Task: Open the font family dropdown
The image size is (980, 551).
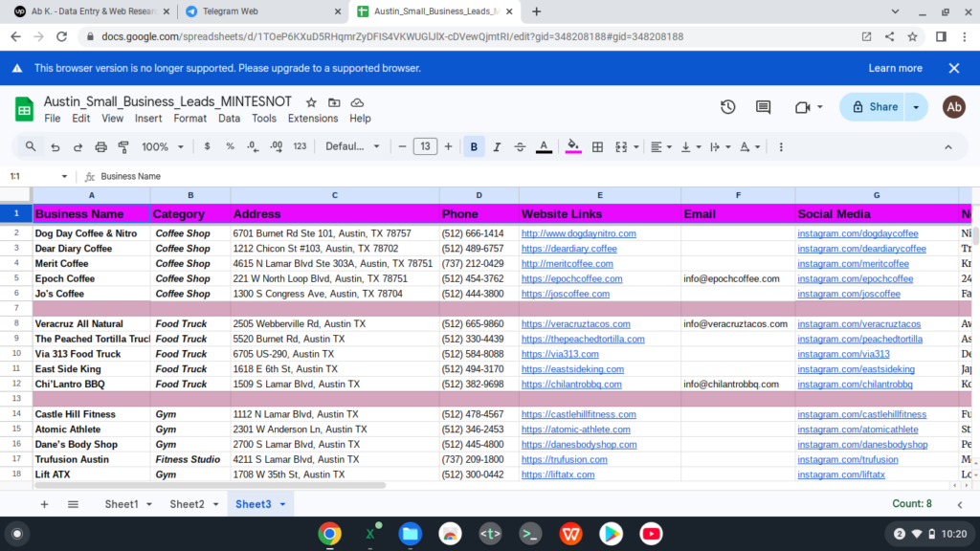Action: tap(352, 146)
